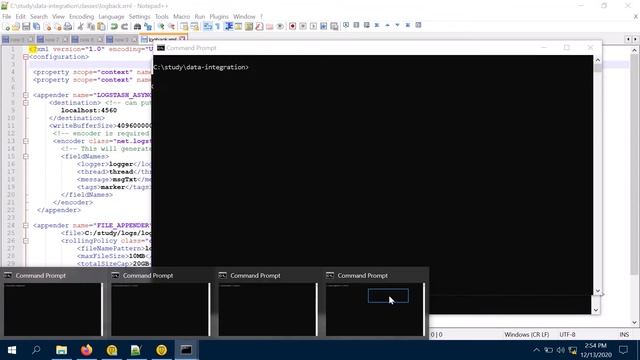The image size is (640, 360).
Task: Collapse the encoder fold on line 13
Action: click(25, 141)
